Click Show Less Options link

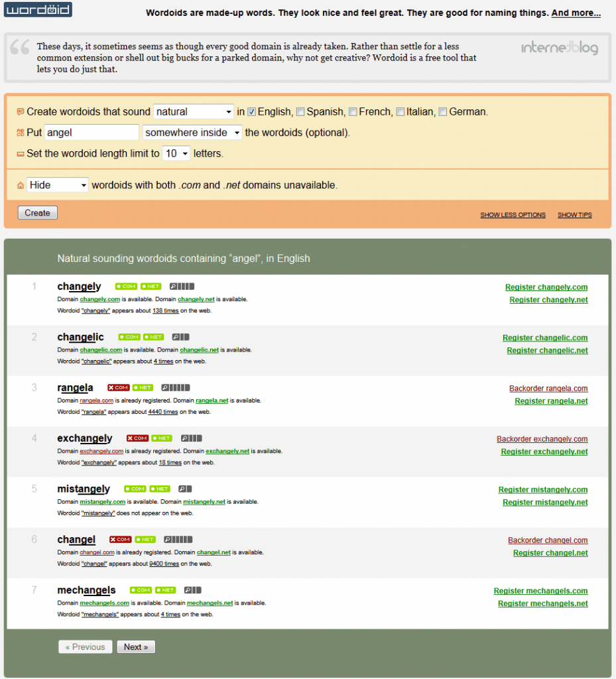click(513, 215)
